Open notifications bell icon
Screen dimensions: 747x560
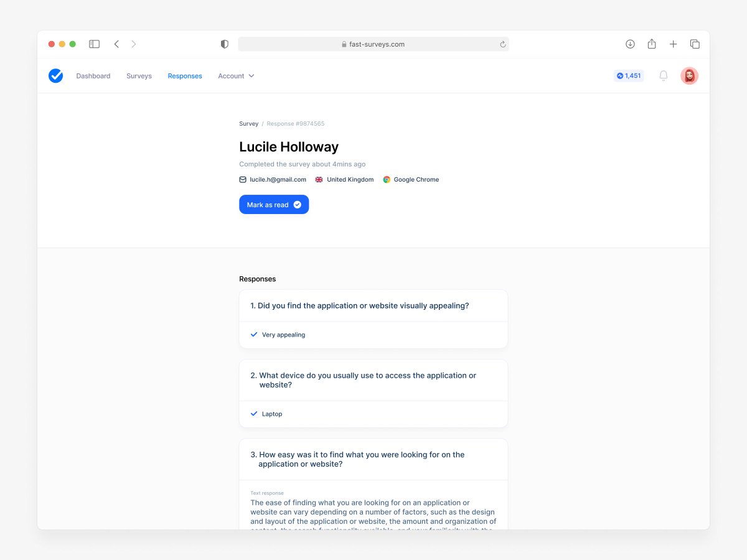pyautogui.click(x=664, y=76)
